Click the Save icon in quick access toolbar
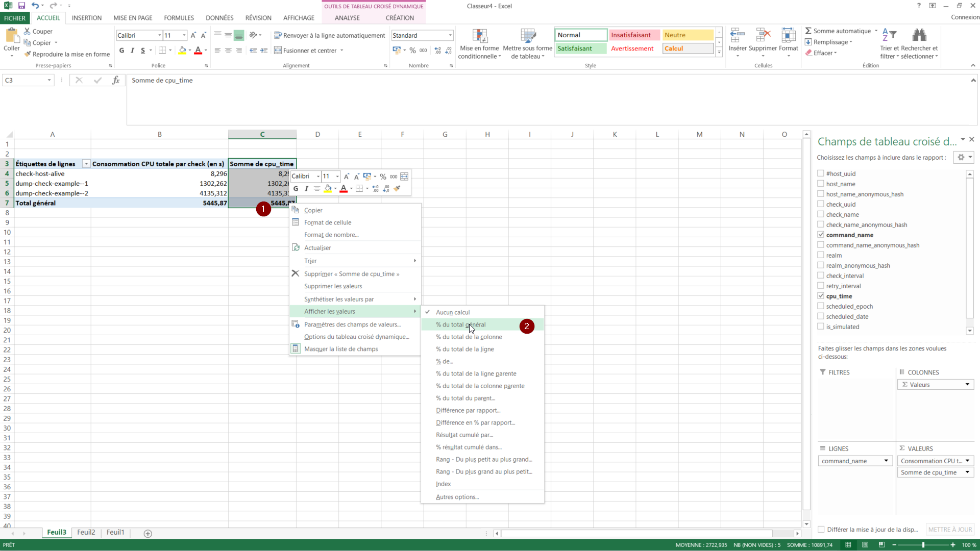This screenshot has height=551, width=980. click(x=21, y=6)
